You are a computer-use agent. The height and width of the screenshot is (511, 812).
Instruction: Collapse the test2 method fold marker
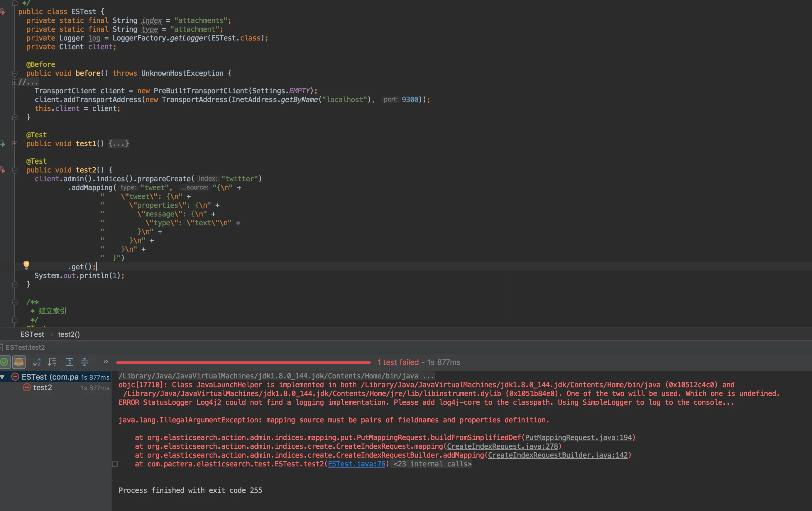pyautogui.click(x=14, y=170)
